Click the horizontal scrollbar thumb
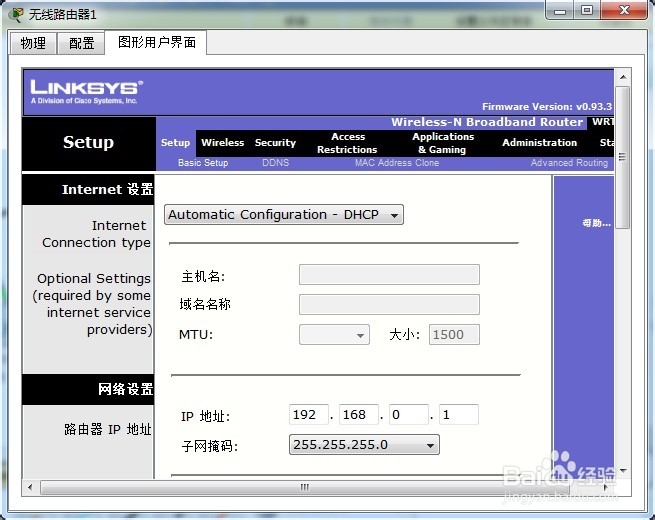The image size is (655, 520). pos(305,487)
